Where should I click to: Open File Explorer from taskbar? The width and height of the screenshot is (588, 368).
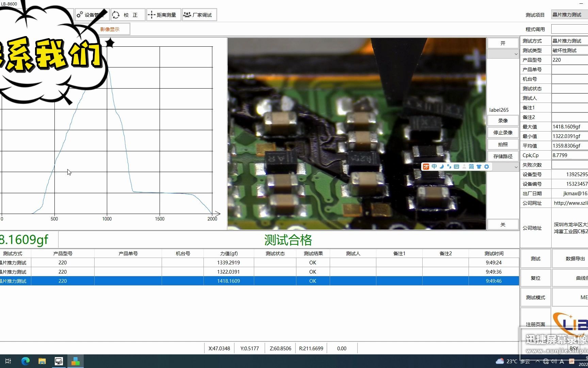(x=42, y=361)
